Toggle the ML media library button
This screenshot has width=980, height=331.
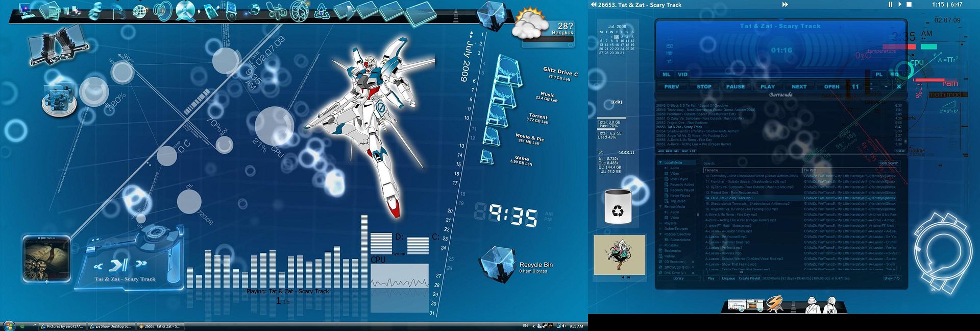666,75
